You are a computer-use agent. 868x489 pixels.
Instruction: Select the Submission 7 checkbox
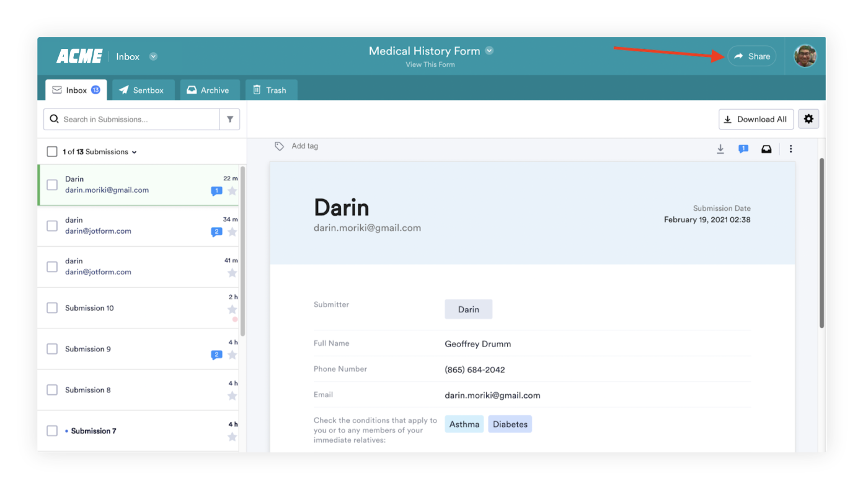[x=52, y=431]
